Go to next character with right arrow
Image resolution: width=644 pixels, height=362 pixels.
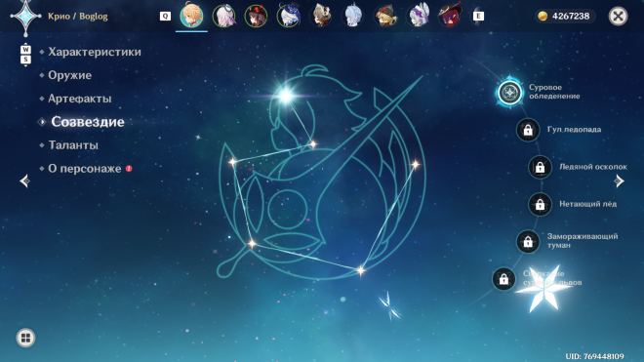pyautogui.click(x=619, y=181)
